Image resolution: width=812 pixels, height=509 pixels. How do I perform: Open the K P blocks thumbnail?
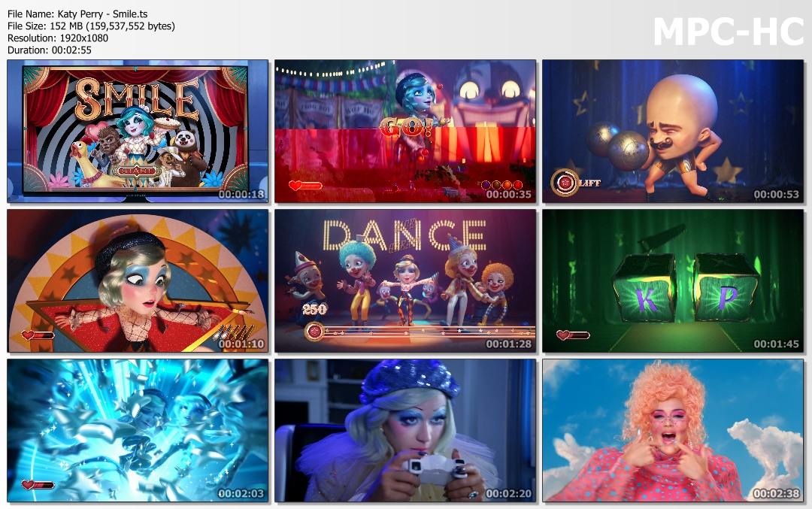pos(673,280)
